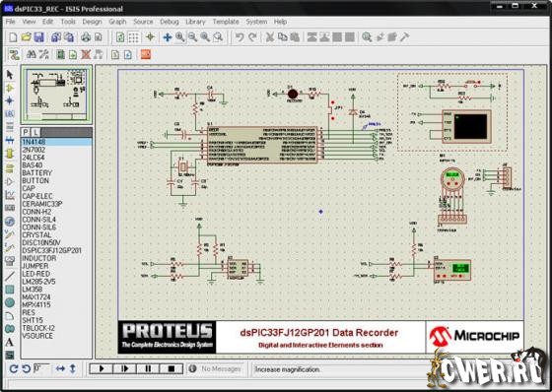
Task: Select the 2D line drawing tool
Action: tap(10, 276)
